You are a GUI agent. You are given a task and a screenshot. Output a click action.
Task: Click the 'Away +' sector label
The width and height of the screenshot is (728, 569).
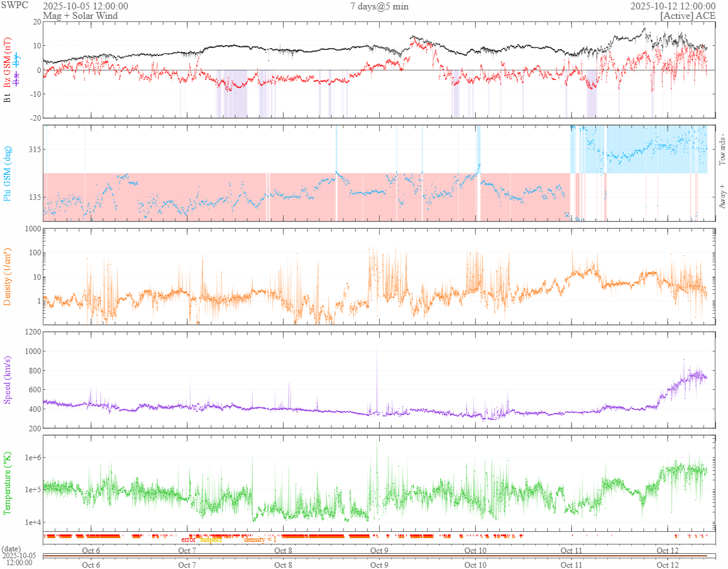pos(722,196)
